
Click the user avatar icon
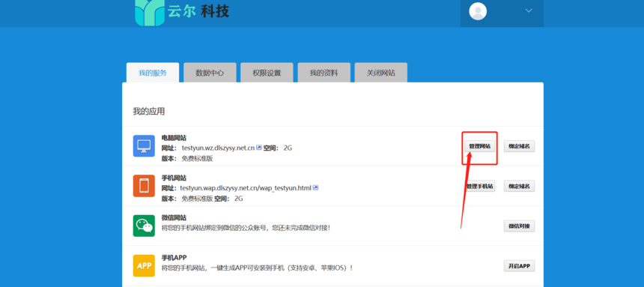coord(478,11)
